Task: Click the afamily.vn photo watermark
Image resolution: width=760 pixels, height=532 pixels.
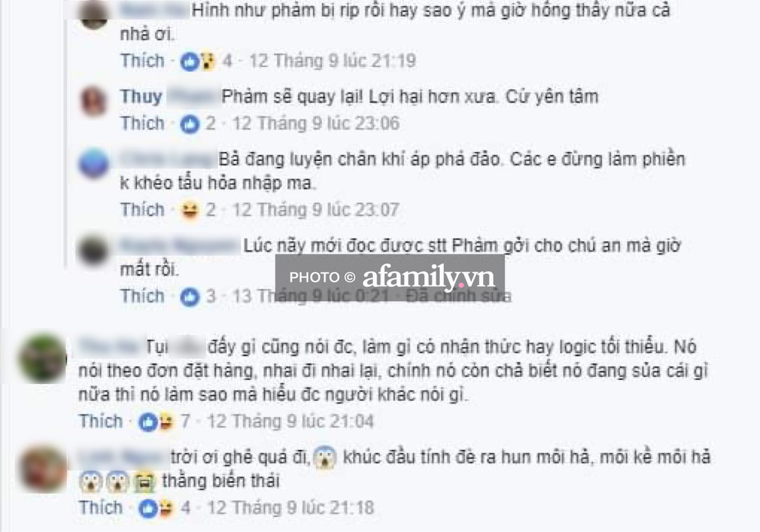Action: 390,278
